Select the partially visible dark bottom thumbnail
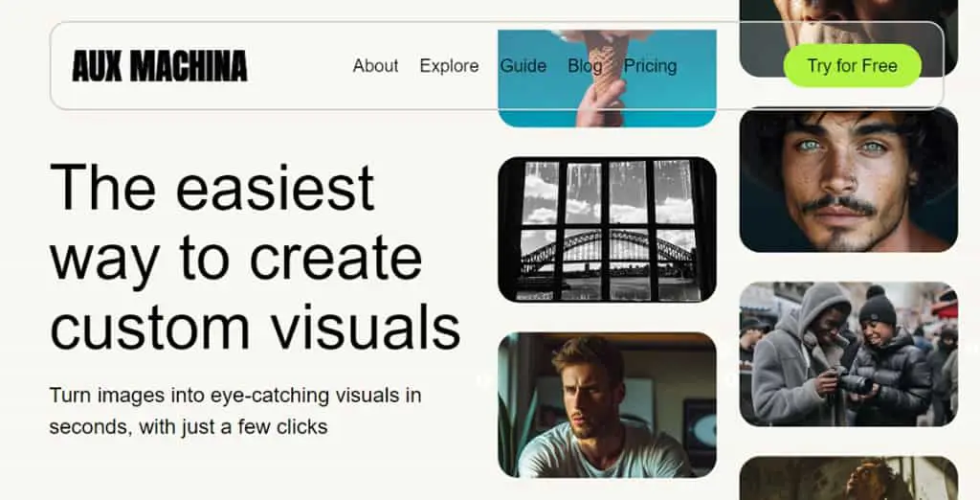 point(848,478)
